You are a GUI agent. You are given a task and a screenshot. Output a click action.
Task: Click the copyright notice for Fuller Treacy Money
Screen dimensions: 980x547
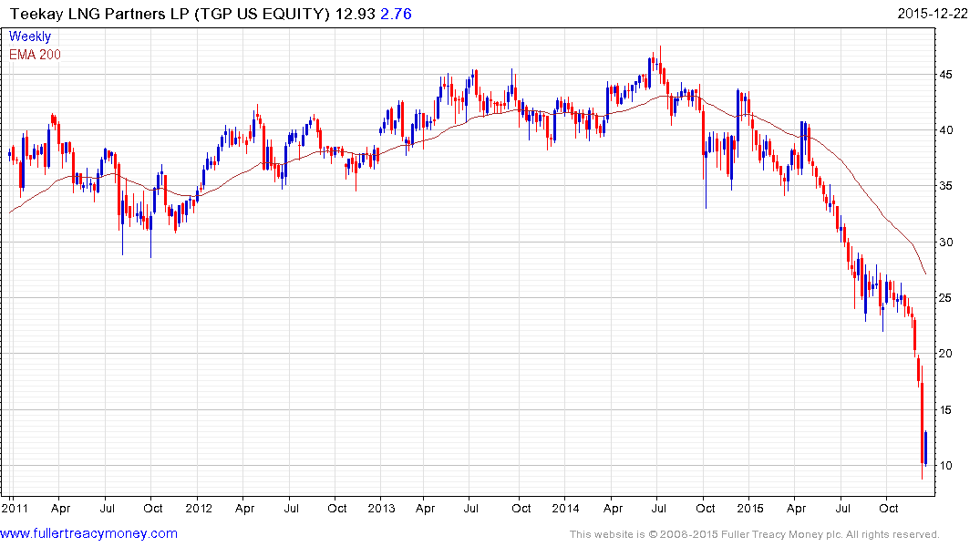[x=755, y=534]
